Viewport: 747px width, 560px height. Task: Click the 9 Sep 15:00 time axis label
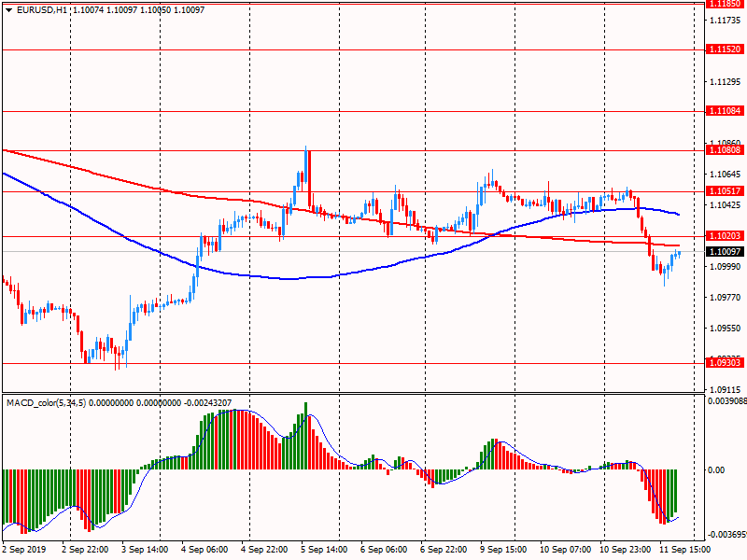click(x=503, y=550)
